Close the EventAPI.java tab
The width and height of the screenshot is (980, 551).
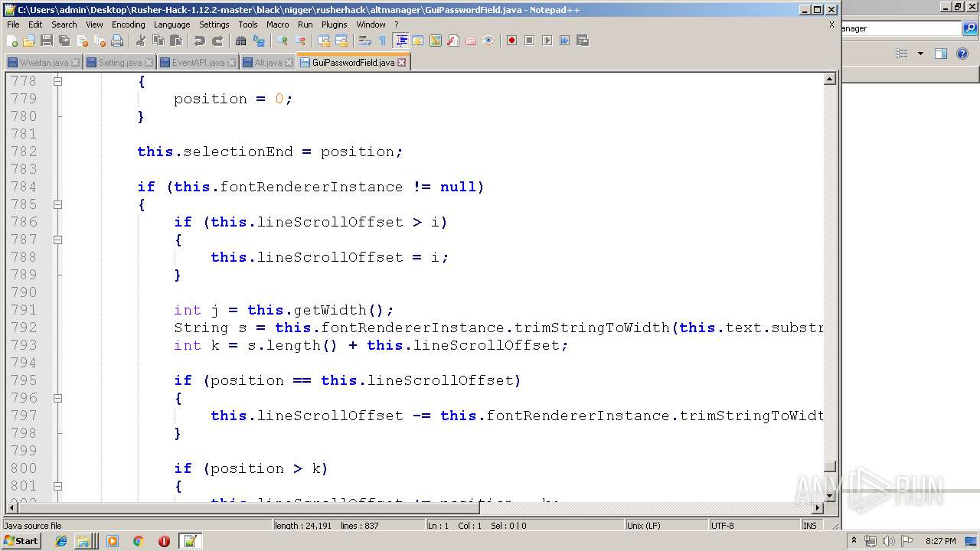[x=232, y=63]
